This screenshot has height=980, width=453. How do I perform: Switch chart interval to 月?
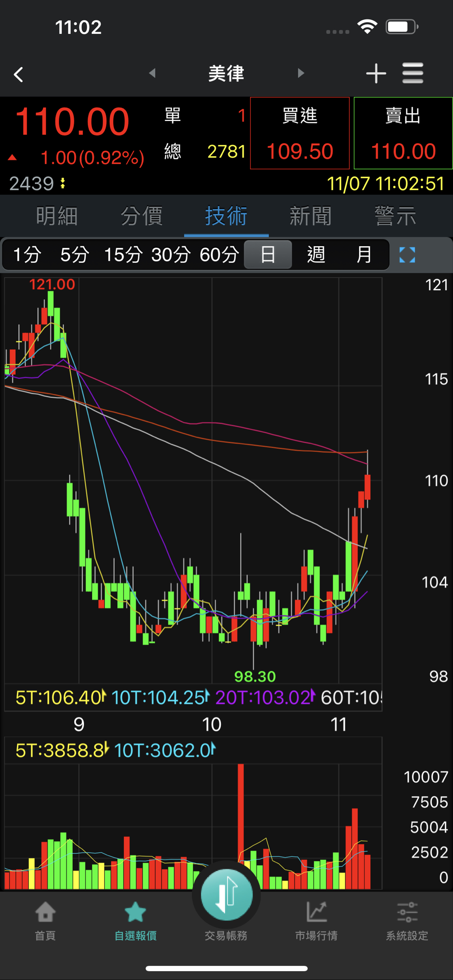[364, 255]
